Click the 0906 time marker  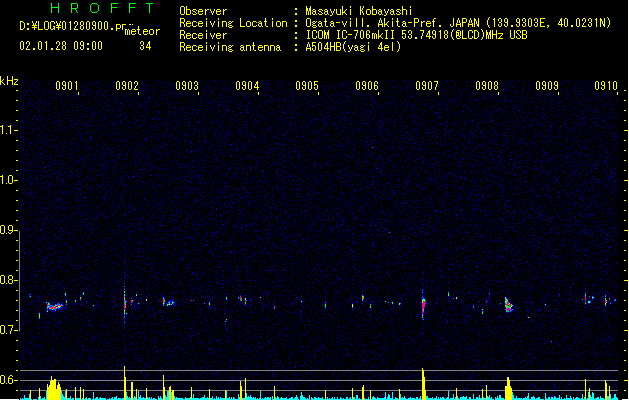(367, 86)
